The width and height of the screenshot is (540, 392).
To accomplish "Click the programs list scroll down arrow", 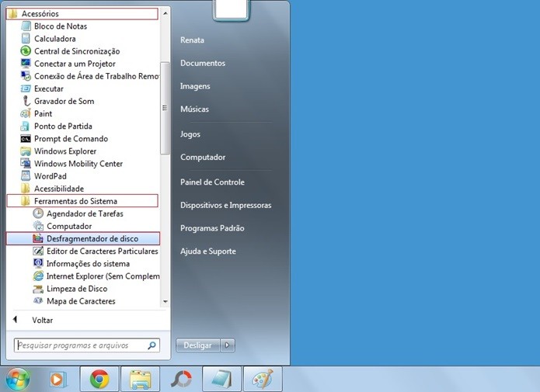I will coord(165,301).
